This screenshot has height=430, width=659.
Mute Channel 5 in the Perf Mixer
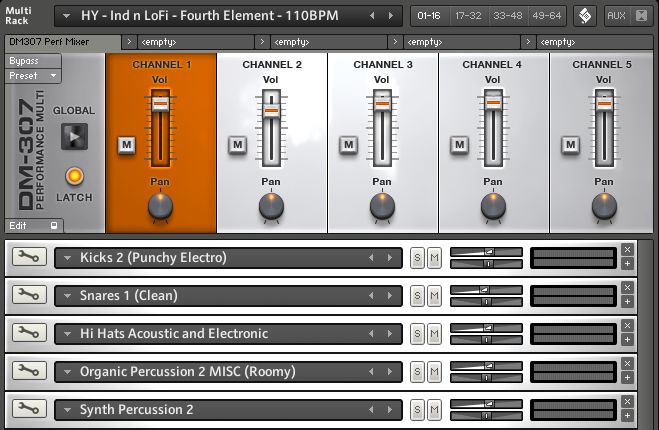coord(570,145)
